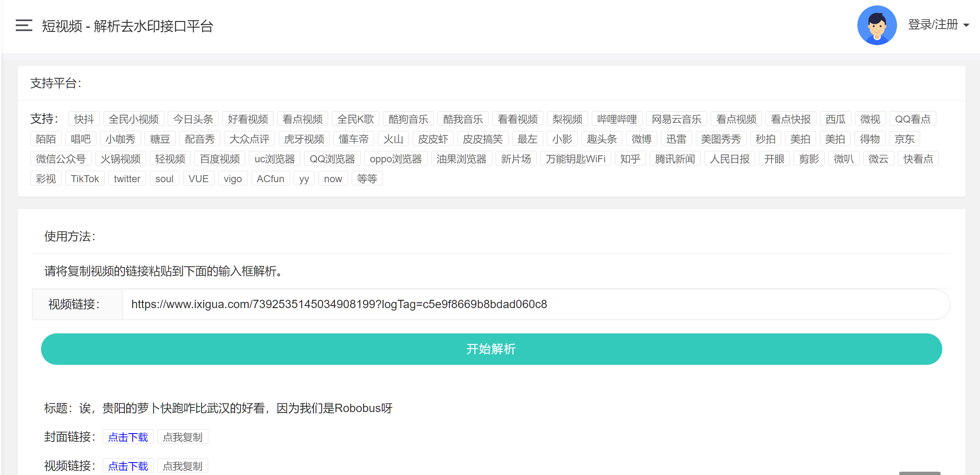The height and width of the screenshot is (475, 980).
Task: Select the 等等 tag
Action: (x=367, y=178)
